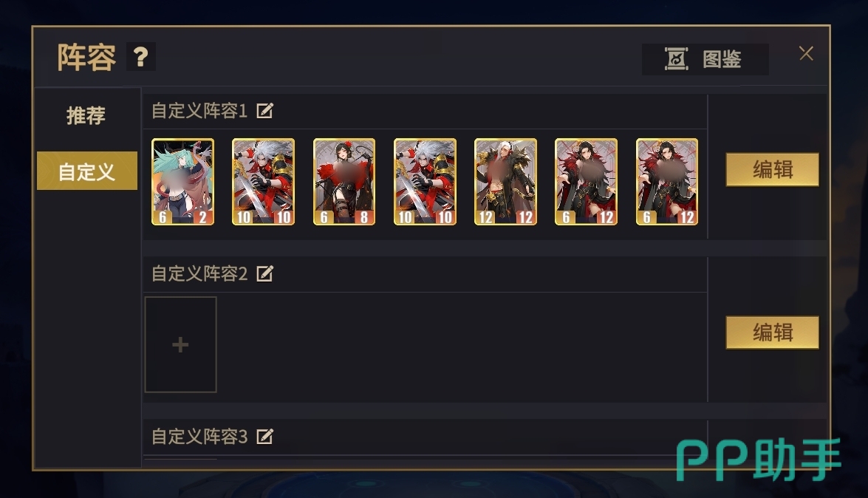
Task: Rename 自定义阵容3 with its edit pencil icon
Action: [x=264, y=437]
